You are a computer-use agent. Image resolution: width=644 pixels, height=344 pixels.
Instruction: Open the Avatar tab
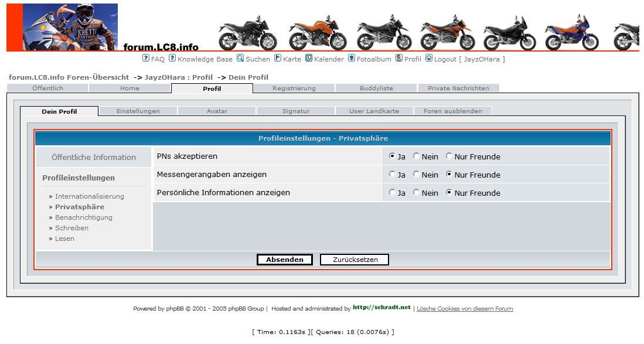point(217,111)
